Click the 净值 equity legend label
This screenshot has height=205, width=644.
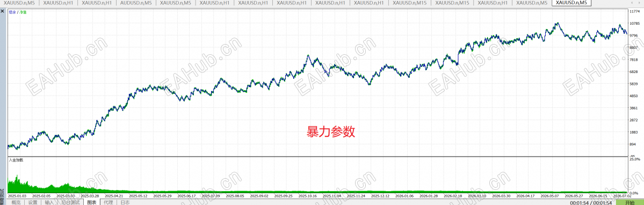23,12
